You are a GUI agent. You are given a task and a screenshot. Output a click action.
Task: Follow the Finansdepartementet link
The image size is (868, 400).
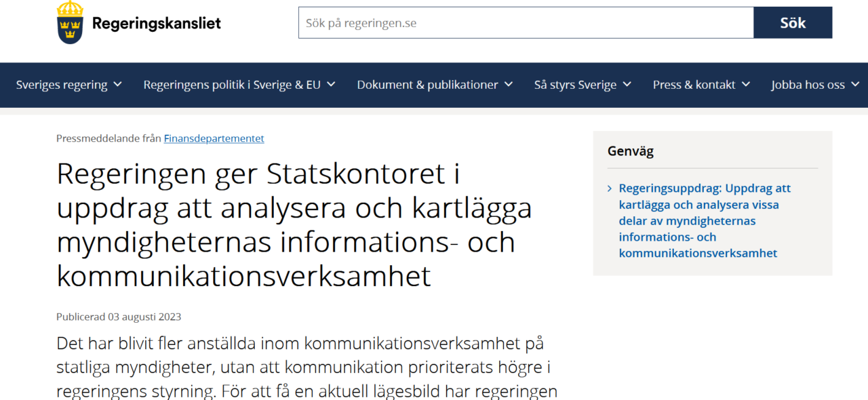click(x=214, y=138)
